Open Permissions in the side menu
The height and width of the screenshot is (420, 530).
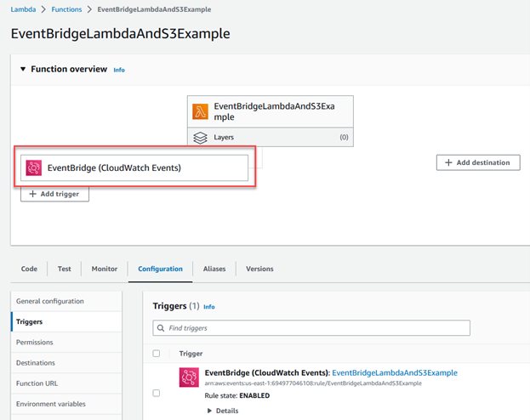pos(66,343)
